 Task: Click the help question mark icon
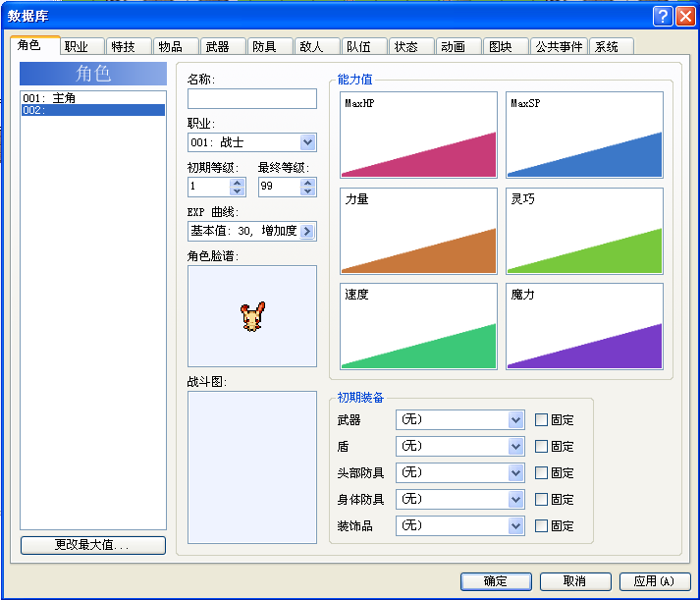663,17
